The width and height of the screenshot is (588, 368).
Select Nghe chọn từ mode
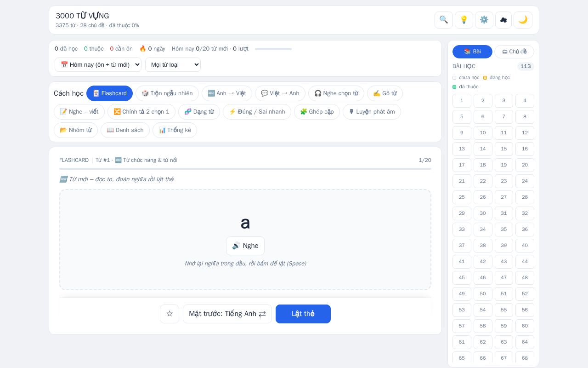pos(336,93)
